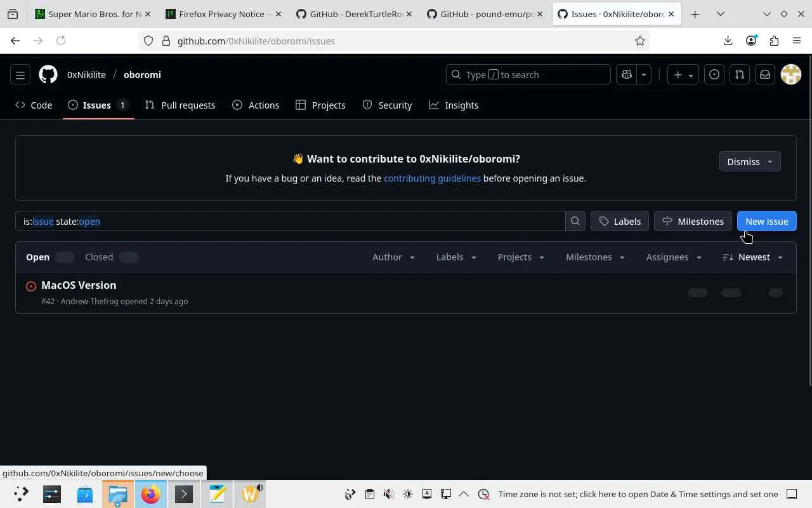
Task: Open the Actions tab
Action: click(256, 105)
